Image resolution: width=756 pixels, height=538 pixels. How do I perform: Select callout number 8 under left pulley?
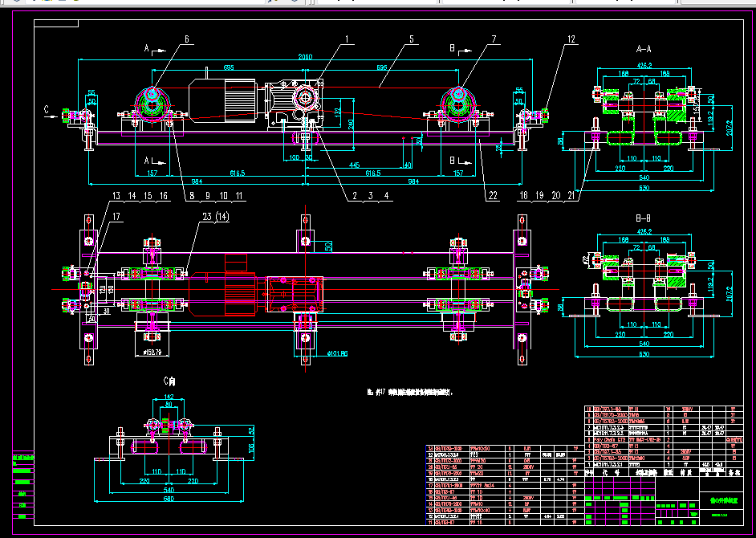click(x=192, y=195)
